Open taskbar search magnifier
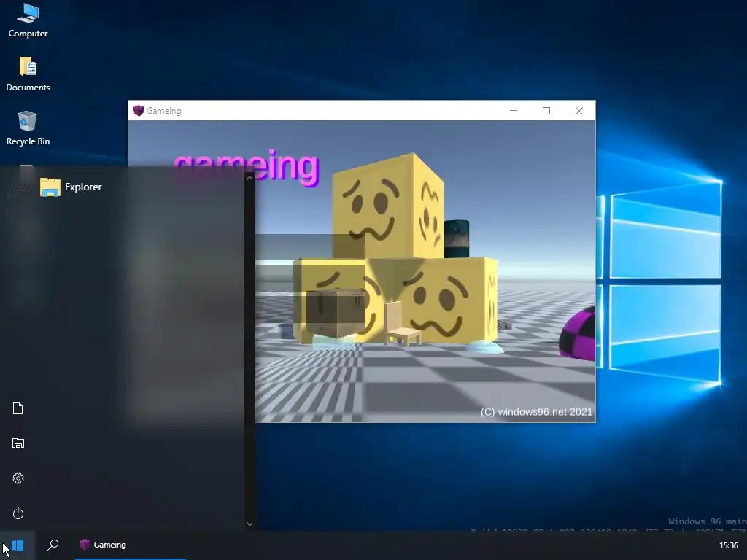The image size is (747, 560). coord(53,545)
